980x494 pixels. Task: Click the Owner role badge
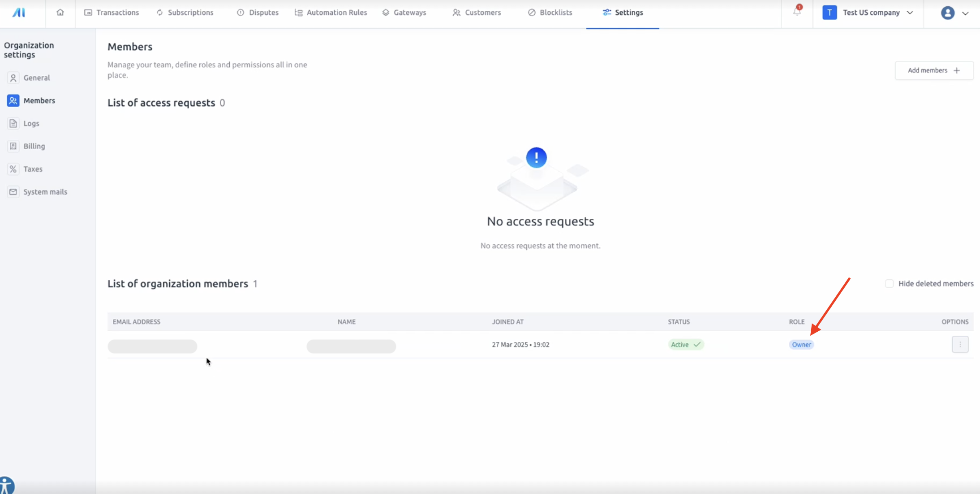801,345
